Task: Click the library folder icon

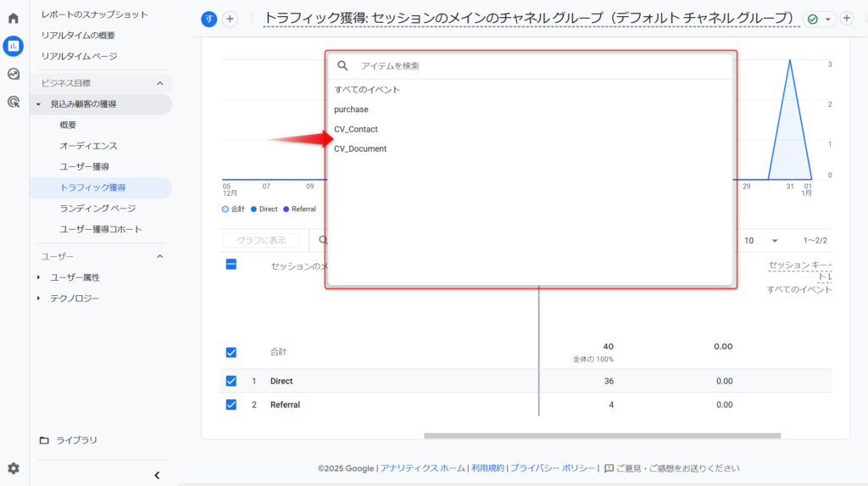Action: (x=44, y=440)
